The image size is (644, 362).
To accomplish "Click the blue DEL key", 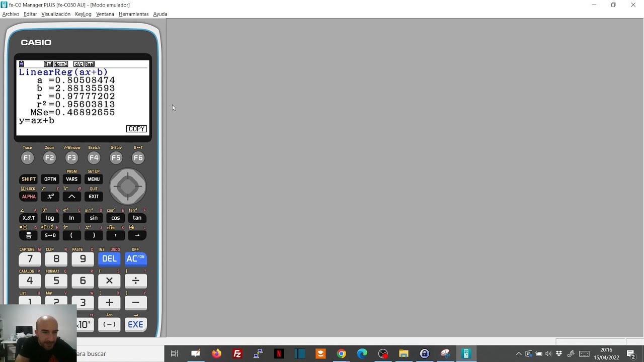I will (x=109, y=259).
